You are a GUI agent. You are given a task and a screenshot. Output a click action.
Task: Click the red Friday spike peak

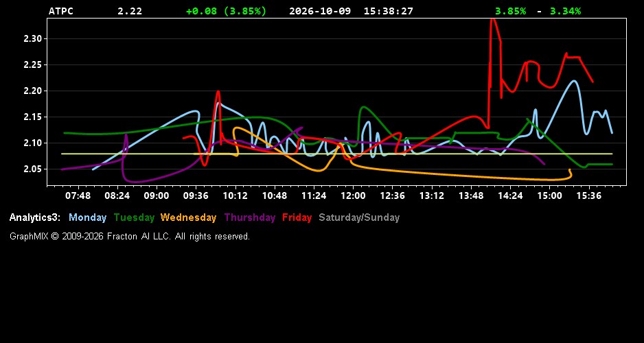[x=493, y=20]
